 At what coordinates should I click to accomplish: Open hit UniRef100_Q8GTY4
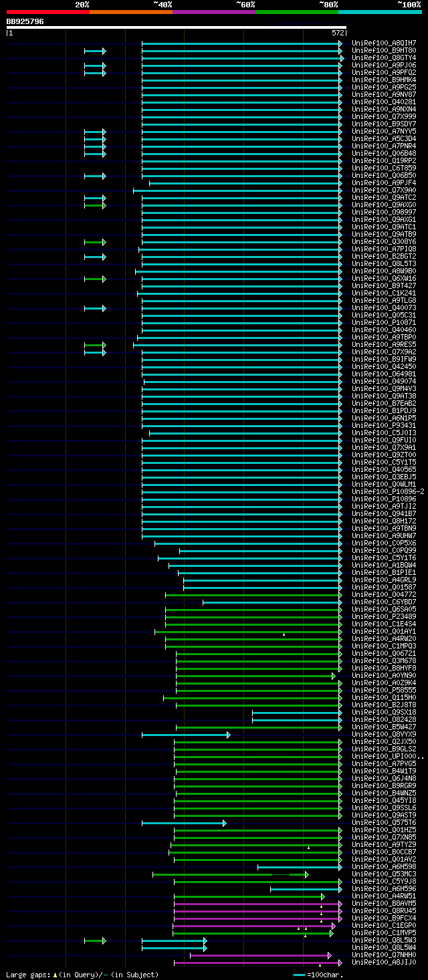click(384, 58)
